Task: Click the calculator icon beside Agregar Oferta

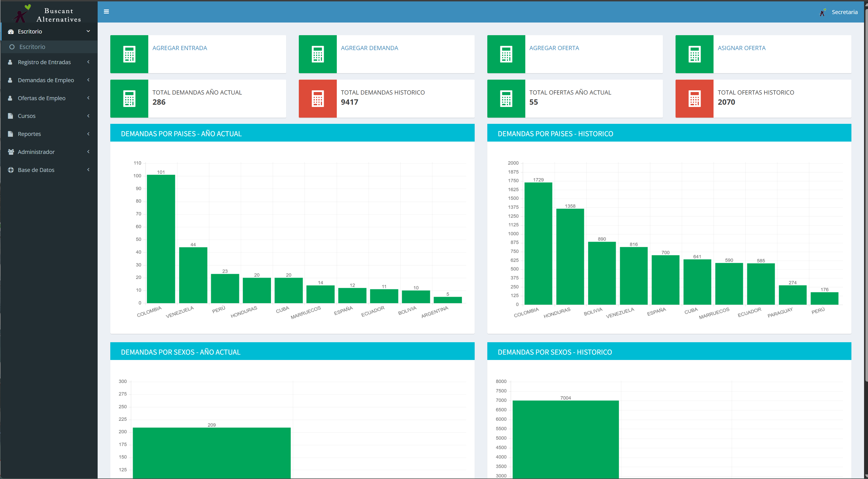Action: pyautogui.click(x=506, y=54)
